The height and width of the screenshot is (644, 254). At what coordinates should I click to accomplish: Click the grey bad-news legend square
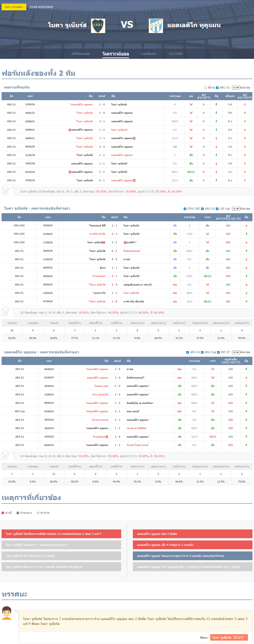click(38, 513)
